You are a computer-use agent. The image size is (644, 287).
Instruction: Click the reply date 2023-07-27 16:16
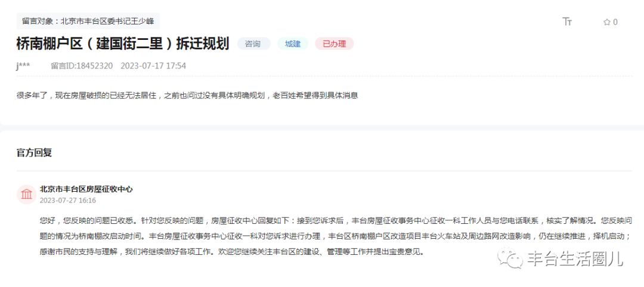point(68,201)
